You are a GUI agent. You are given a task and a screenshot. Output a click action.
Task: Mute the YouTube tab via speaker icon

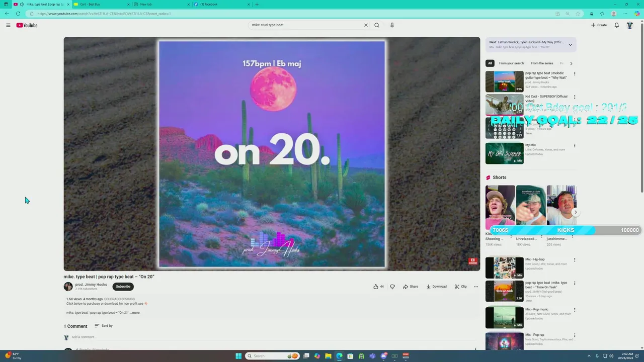pyautogui.click(x=22, y=5)
